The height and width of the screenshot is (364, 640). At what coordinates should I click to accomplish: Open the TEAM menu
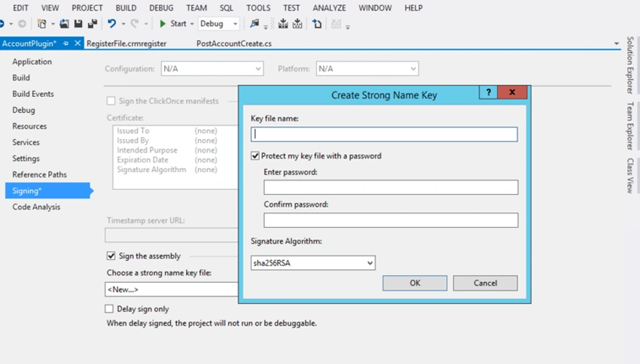197,8
